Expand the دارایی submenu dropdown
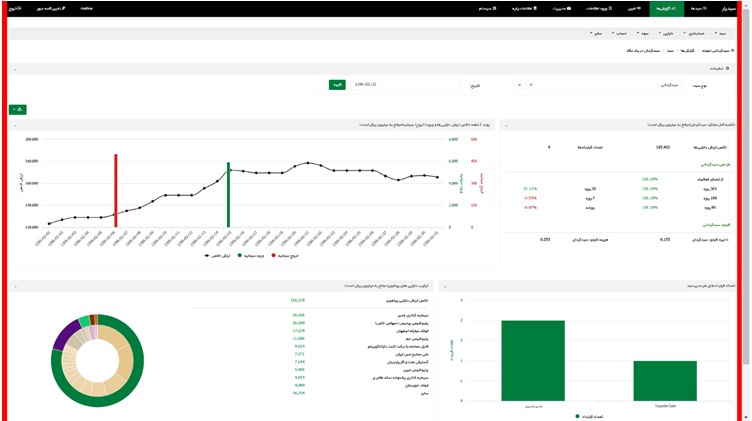This screenshot has width=752, height=421. pos(666,34)
